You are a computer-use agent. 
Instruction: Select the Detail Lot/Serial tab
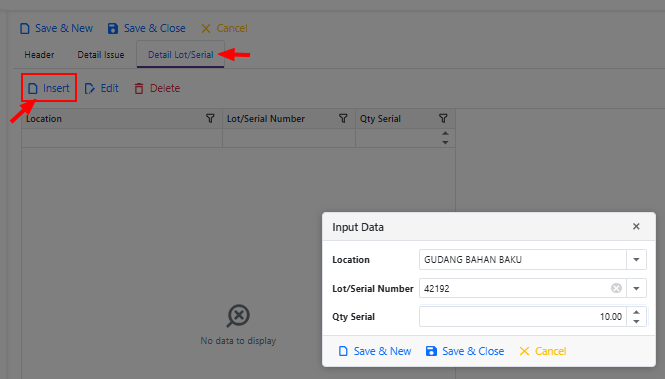(x=180, y=55)
